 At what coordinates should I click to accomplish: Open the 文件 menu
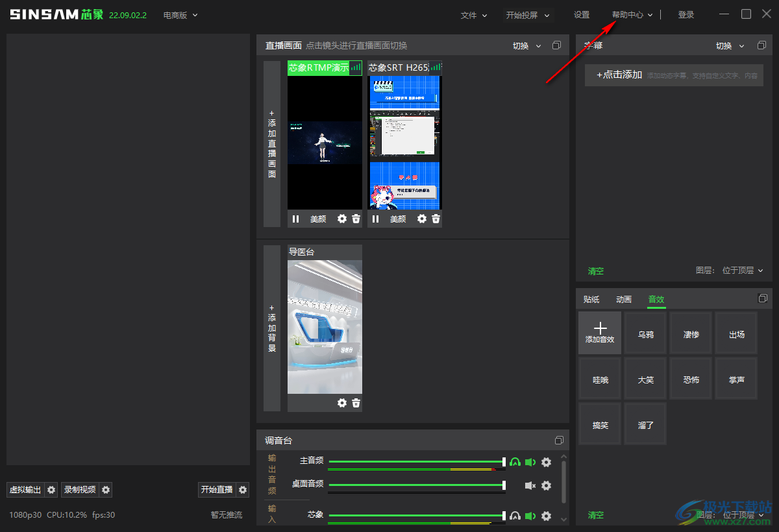474,15
